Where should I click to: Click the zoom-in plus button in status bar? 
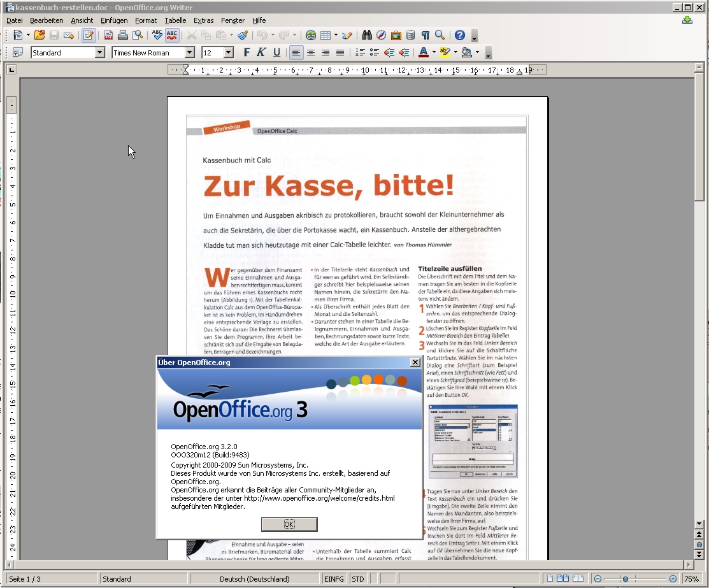pos(673,579)
